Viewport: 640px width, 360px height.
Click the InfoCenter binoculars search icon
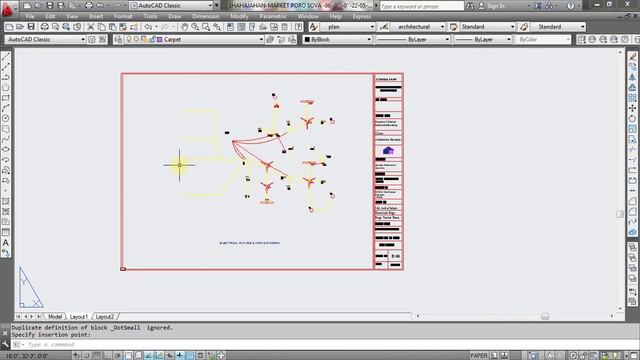470,6
